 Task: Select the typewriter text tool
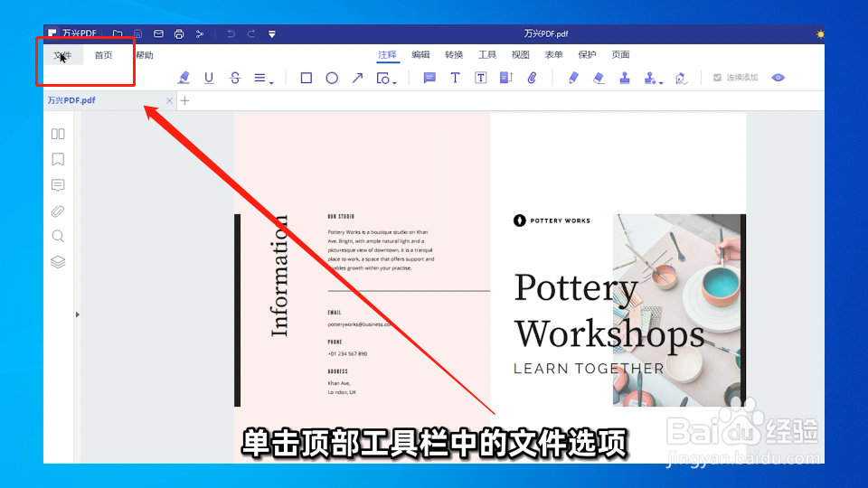click(455, 78)
